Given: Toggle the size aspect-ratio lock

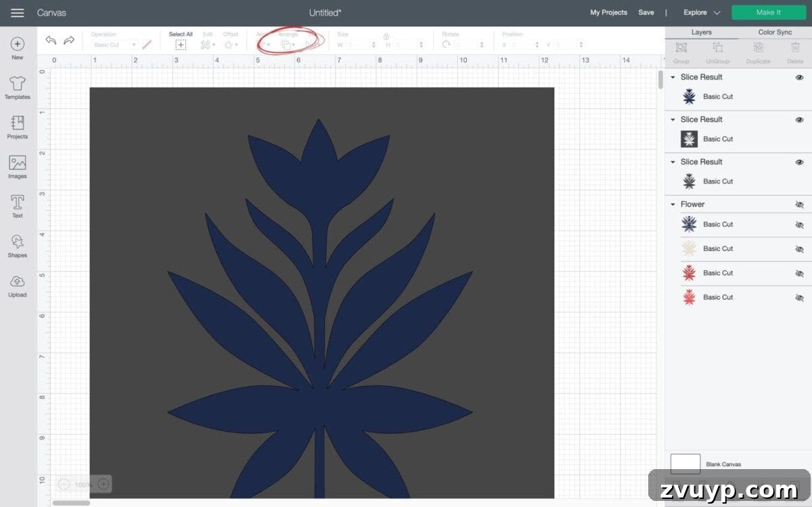Looking at the screenshot, I should 386,37.
